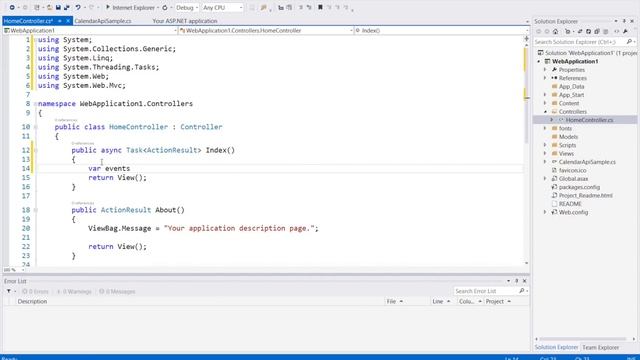Expand the Views folder

[545, 153]
